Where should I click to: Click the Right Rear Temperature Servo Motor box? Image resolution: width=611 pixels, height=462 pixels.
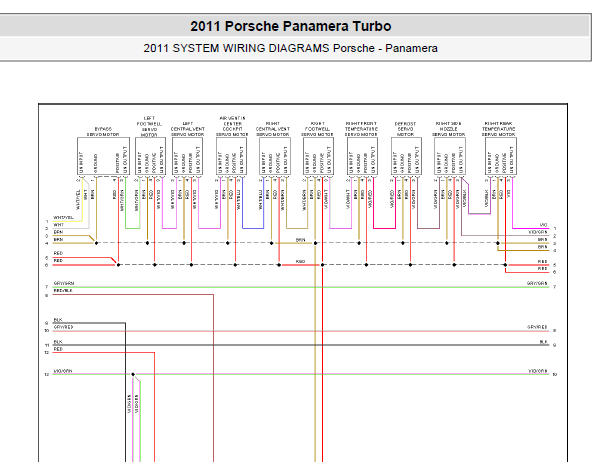[501, 156]
